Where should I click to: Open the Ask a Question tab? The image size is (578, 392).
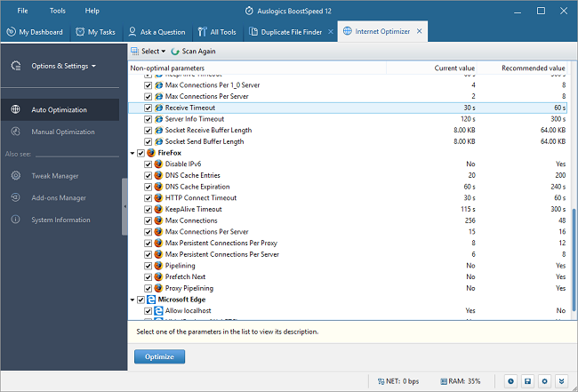[157, 32]
